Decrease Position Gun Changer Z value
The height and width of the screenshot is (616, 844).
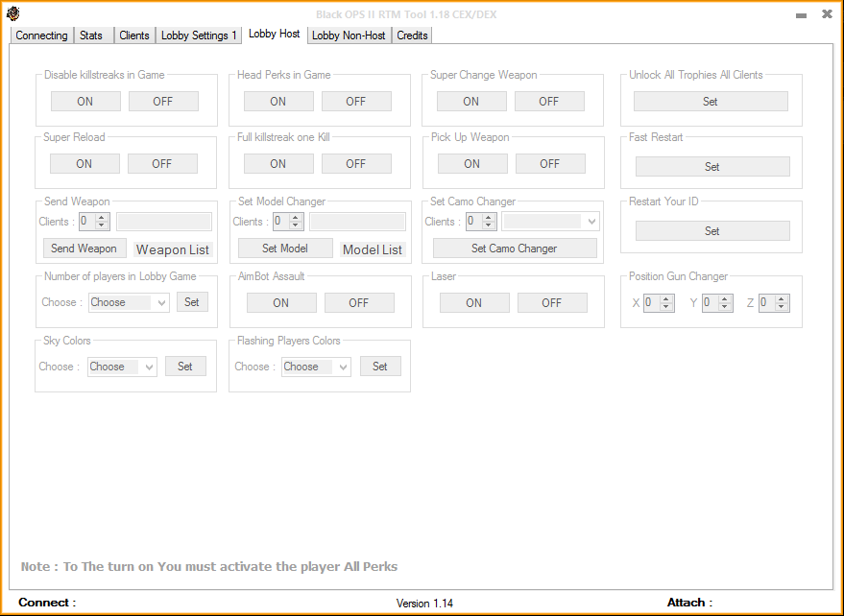pos(782,306)
